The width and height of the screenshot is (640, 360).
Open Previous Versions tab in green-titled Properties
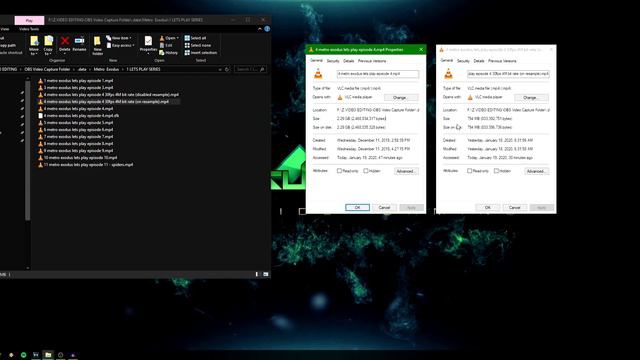point(372,61)
